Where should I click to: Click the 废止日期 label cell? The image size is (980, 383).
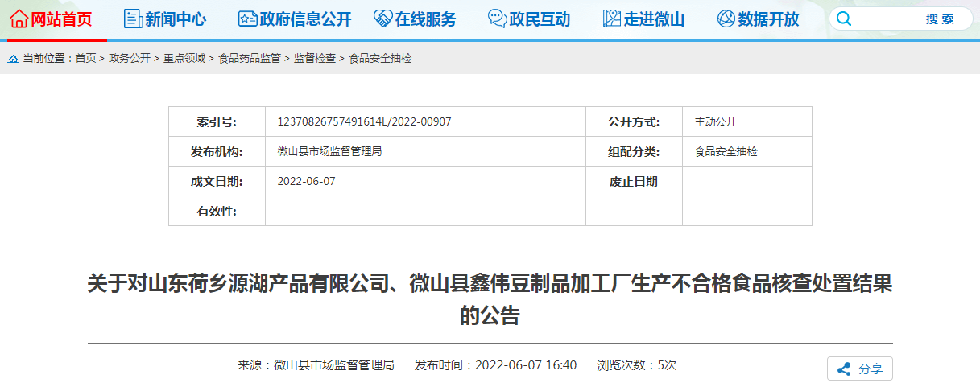point(634,182)
